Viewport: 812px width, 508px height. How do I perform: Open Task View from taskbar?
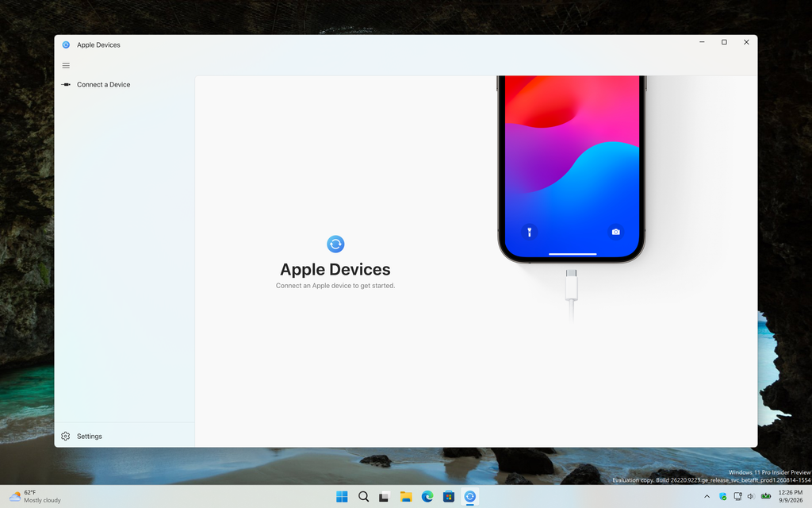coord(385,497)
